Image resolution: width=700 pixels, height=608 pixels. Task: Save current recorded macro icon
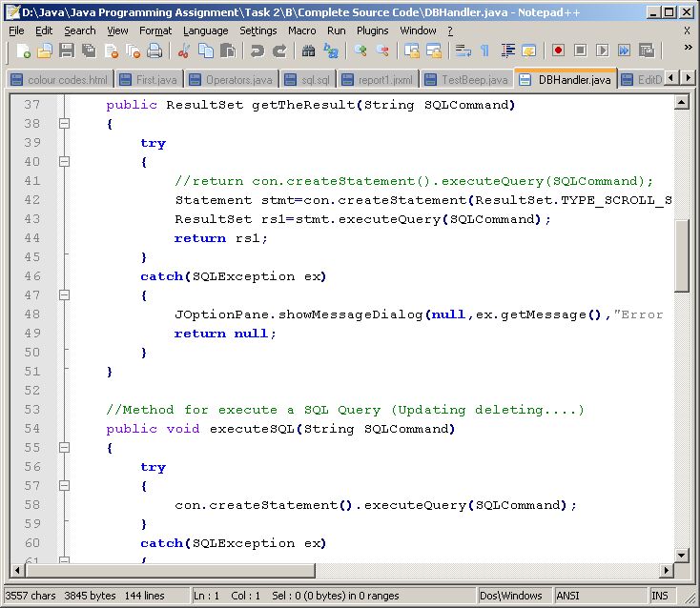[x=647, y=51]
